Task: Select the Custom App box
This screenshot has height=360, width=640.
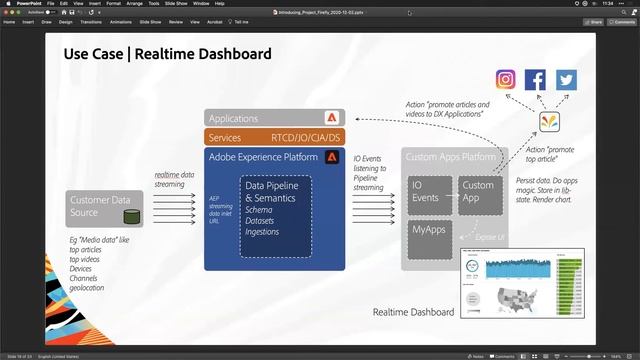Action: 480,196
